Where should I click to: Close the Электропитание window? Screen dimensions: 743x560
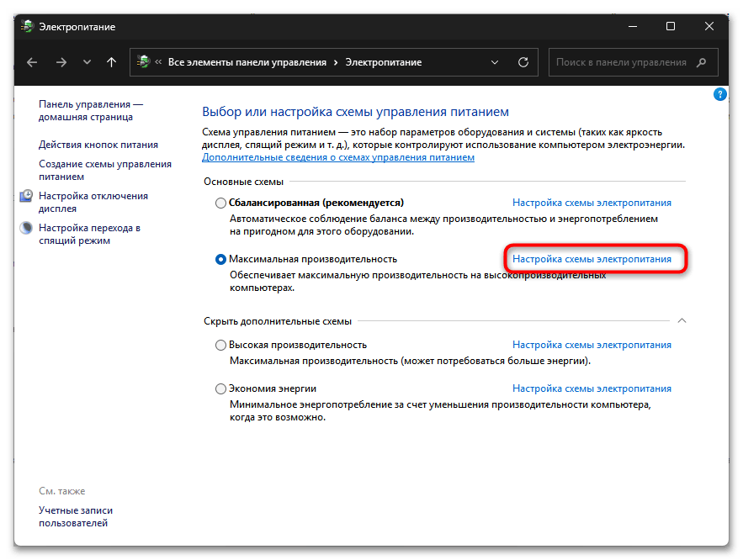click(709, 26)
